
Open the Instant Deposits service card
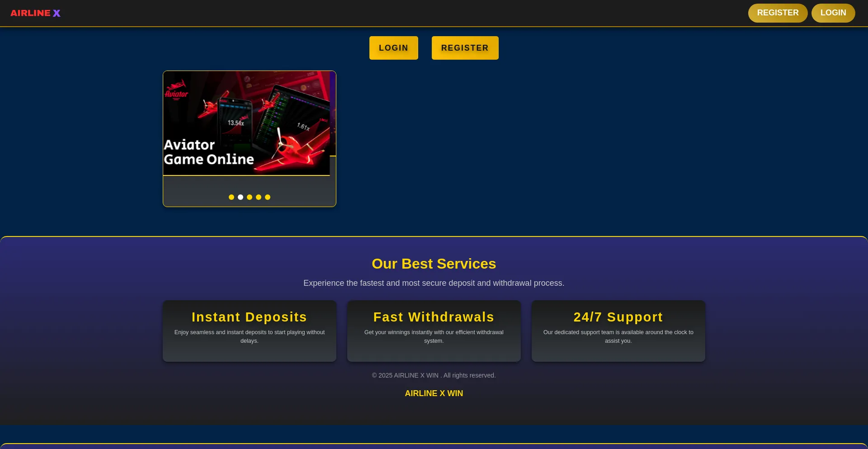tap(249, 331)
